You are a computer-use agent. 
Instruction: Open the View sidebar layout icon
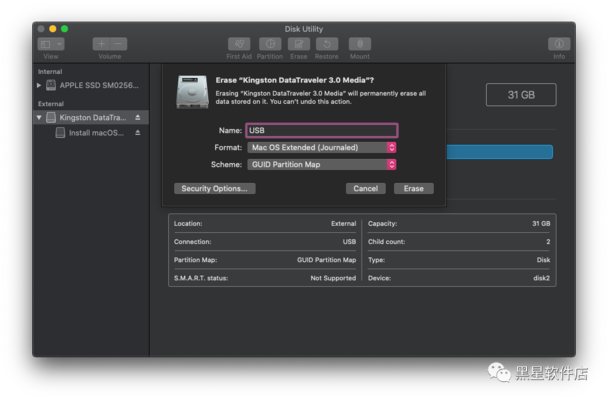[x=46, y=44]
